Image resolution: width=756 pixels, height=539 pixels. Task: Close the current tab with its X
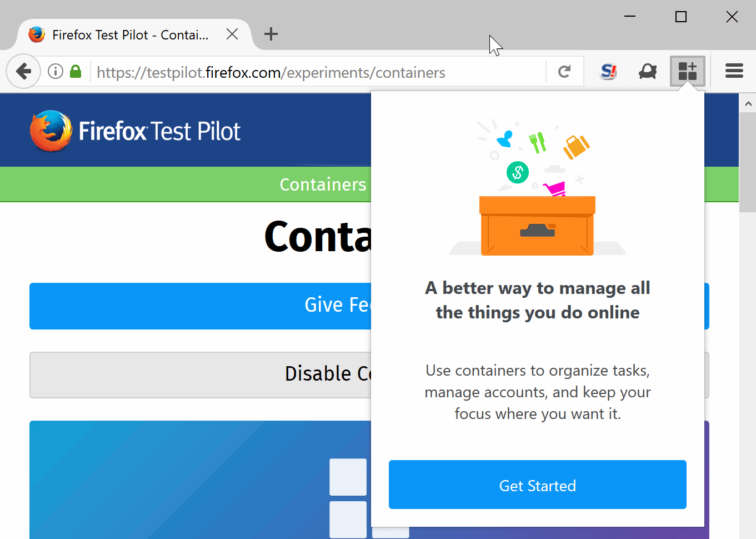coord(232,34)
